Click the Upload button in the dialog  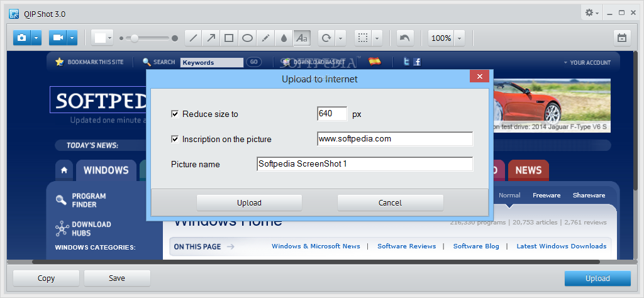tap(249, 203)
